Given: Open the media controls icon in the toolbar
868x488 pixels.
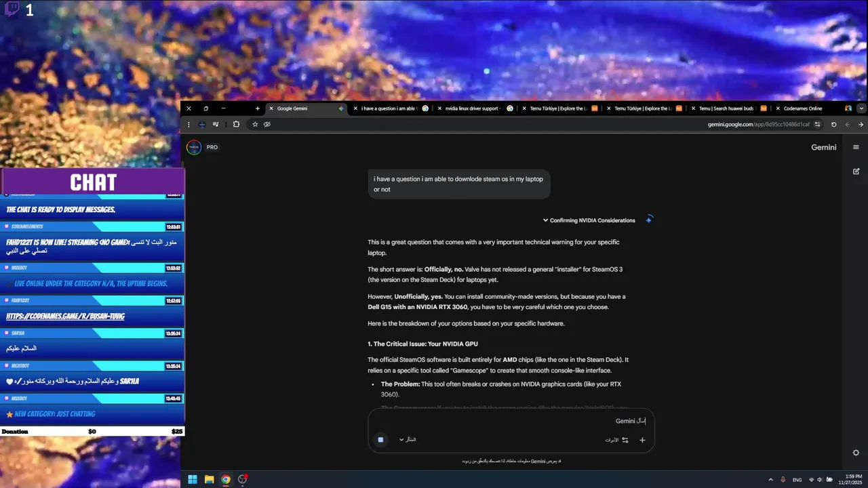Looking at the screenshot, I should click(x=216, y=125).
